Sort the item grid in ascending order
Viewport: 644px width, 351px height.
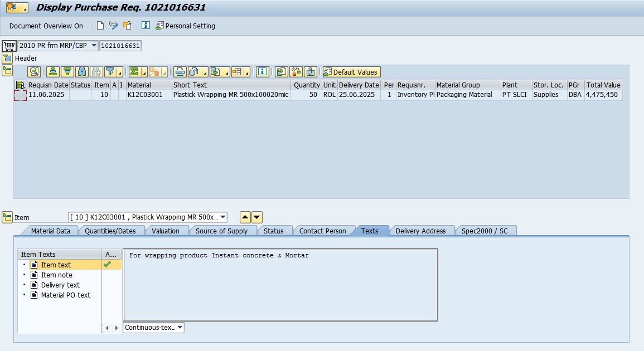(52, 72)
